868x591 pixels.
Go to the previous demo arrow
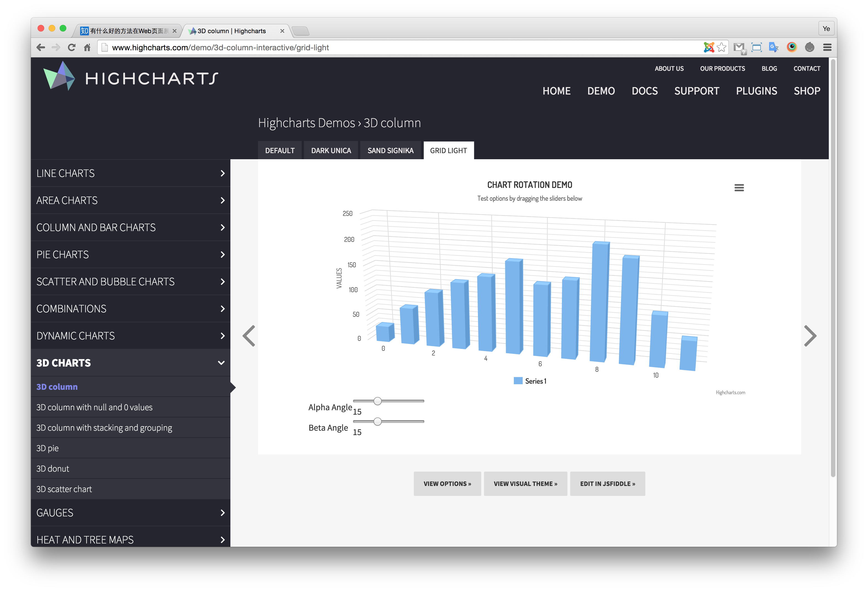[249, 336]
